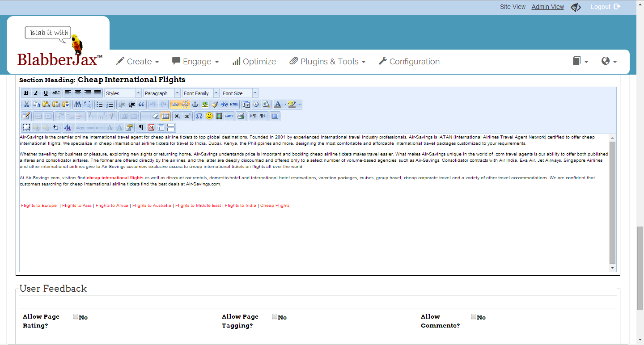
Task: Open the Engage menu
Action: pos(195,62)
